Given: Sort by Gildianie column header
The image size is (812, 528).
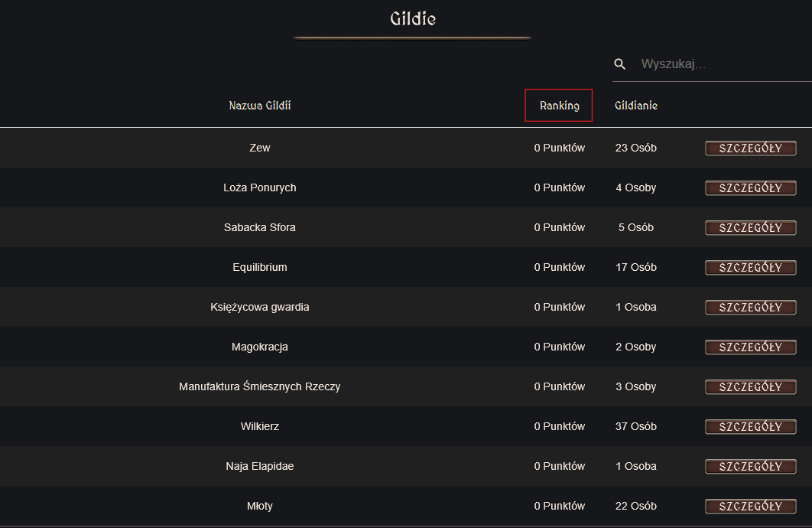Looking at the screenshot, I should 636,106.
